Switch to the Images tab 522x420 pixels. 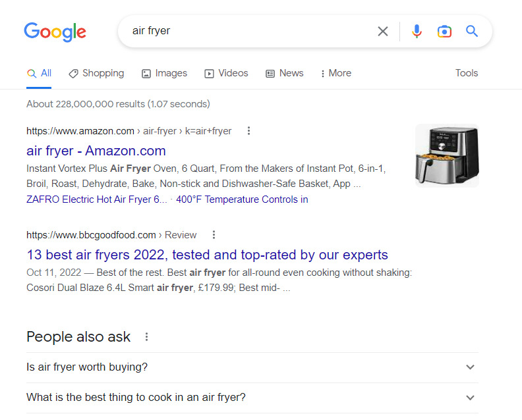tap(164, 73)
